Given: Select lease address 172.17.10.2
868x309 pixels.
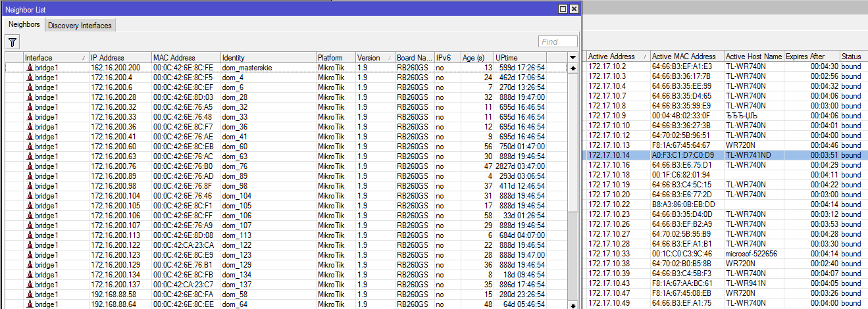Looking at the screenshot, I should (x=607, y=66).
